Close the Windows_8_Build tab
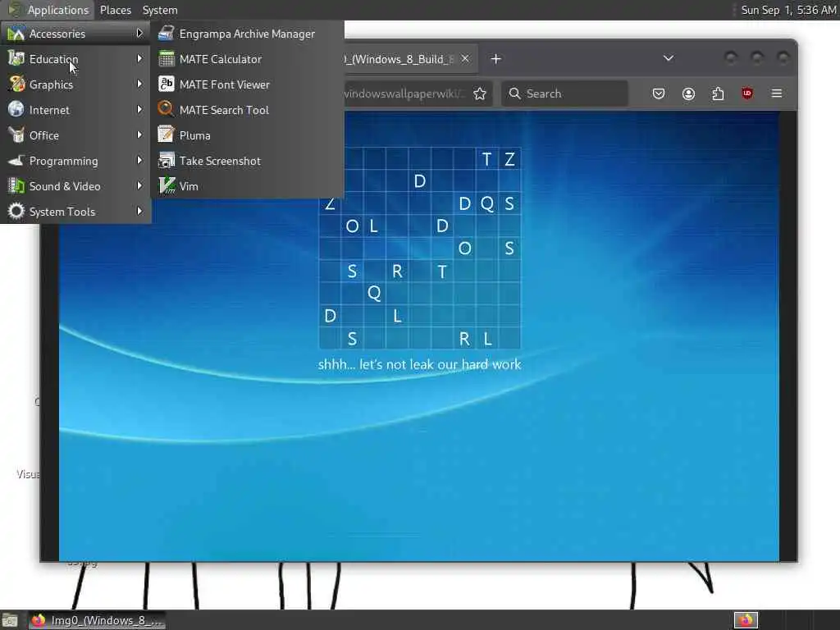 [465, 59]
